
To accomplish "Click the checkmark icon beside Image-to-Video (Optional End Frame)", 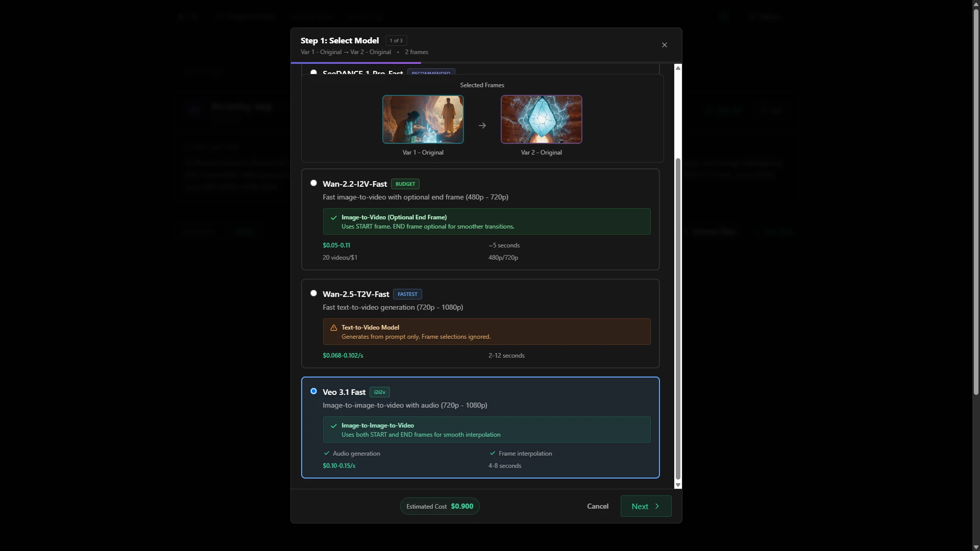I will pos(334,218).
